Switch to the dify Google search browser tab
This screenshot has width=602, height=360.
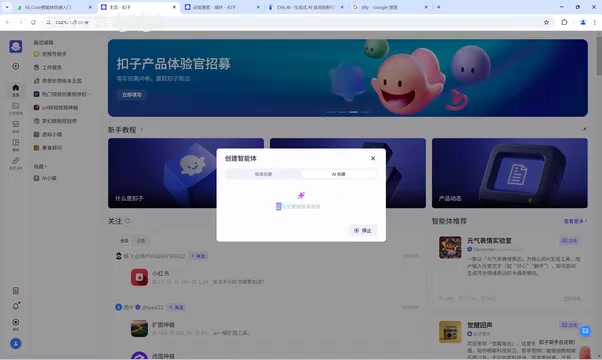pos(390,7)
